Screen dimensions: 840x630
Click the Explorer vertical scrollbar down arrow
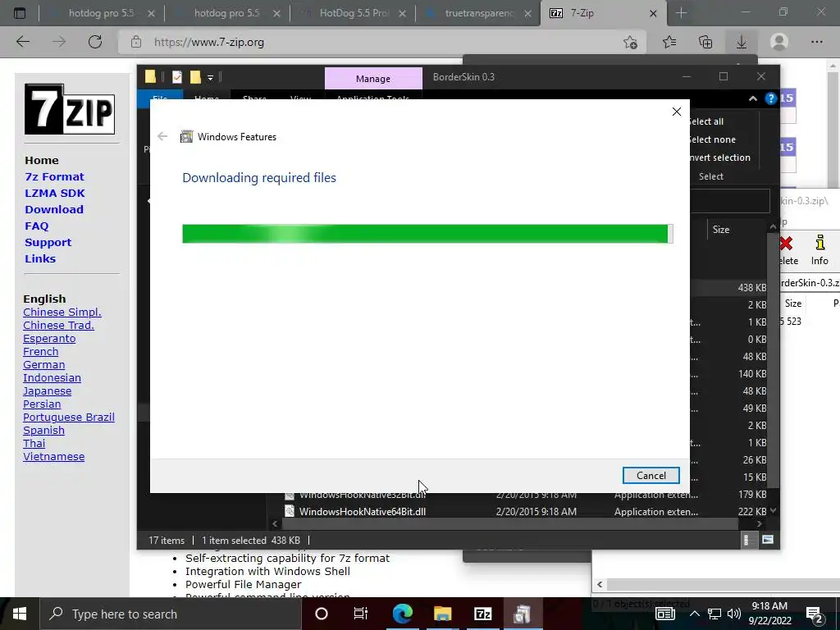coord(773,511)
